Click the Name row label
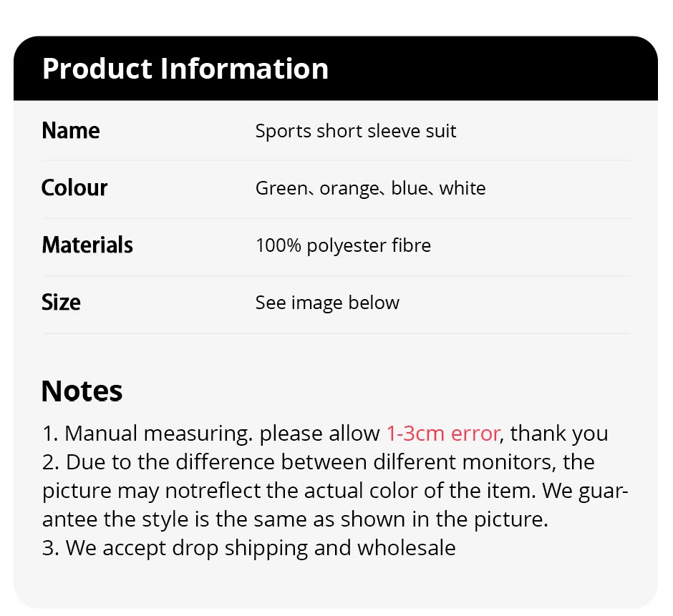Screen dimensions: 673x616 pos(71,131)
